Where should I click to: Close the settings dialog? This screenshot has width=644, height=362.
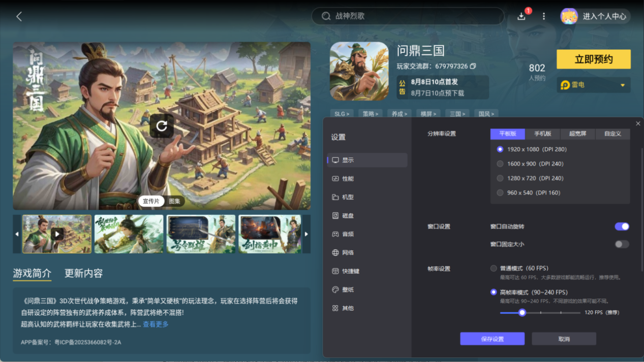(638, 123)
